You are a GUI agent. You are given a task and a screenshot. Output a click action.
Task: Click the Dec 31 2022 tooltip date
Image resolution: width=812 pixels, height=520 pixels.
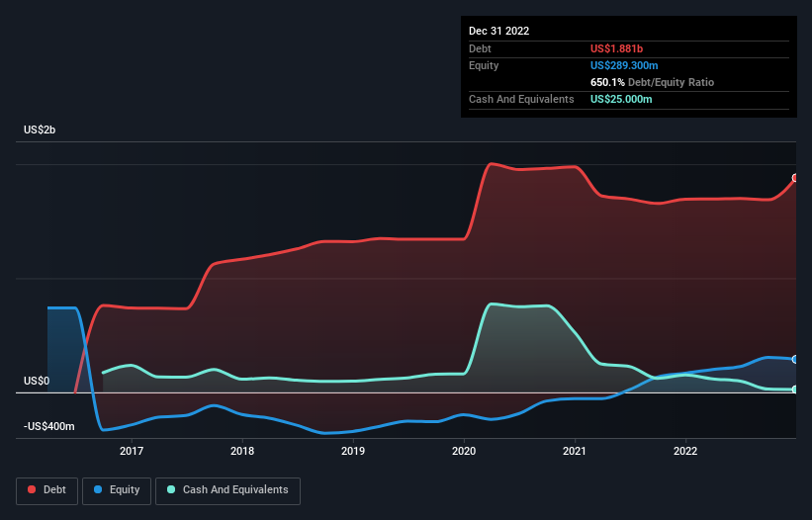(498, 31)
